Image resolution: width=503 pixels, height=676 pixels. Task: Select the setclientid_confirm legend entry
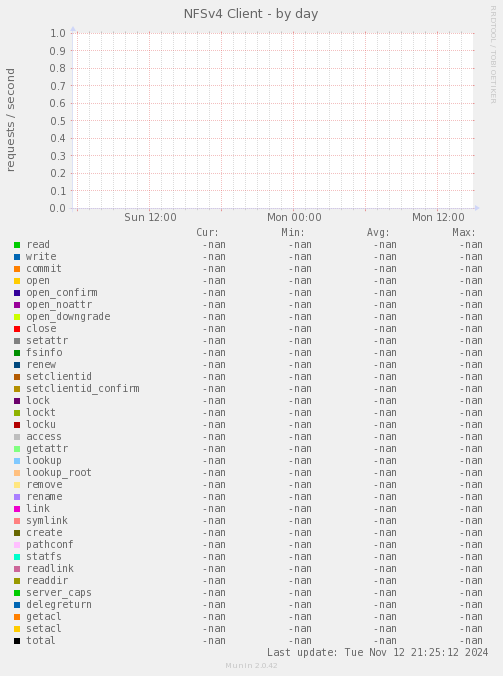[x=83, y=389]
